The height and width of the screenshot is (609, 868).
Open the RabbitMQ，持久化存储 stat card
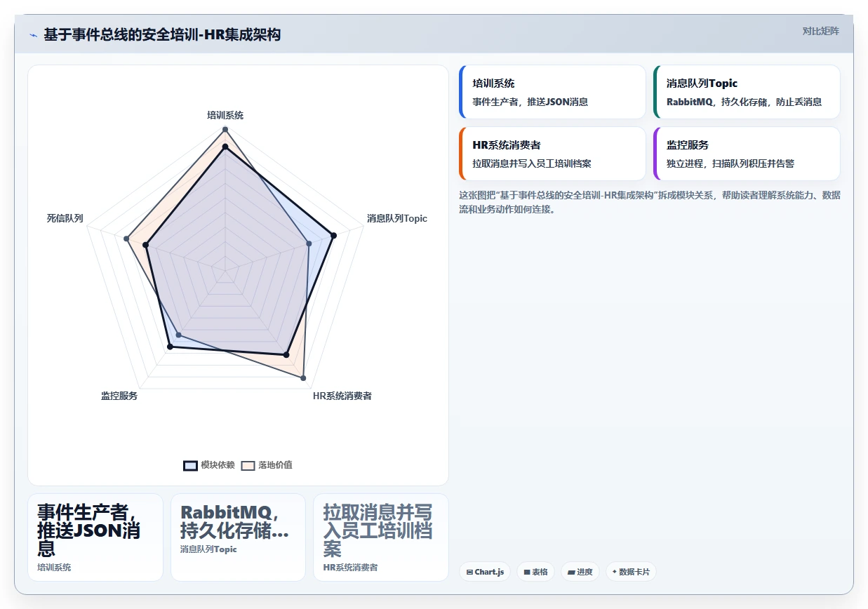point(238,537)
